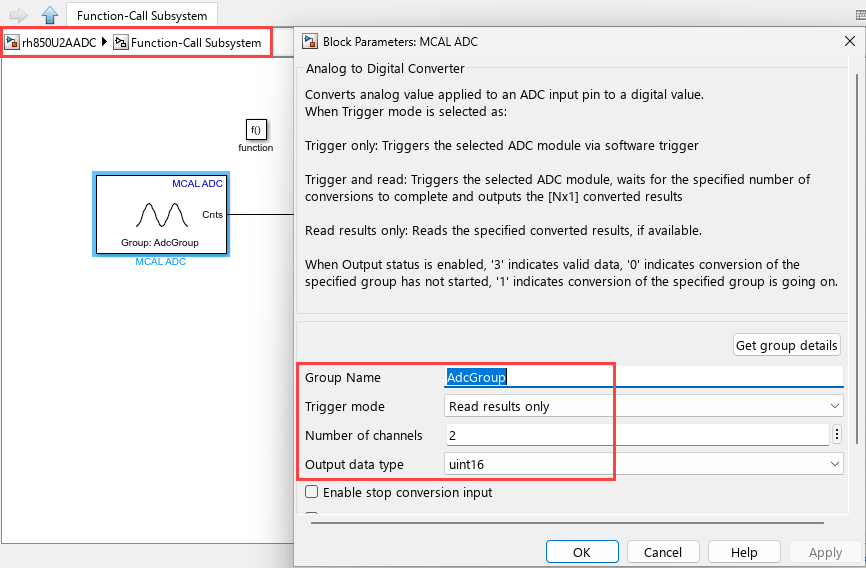Click the Cancel button
This screenshot has height=568, width=866.
[662, 552]
